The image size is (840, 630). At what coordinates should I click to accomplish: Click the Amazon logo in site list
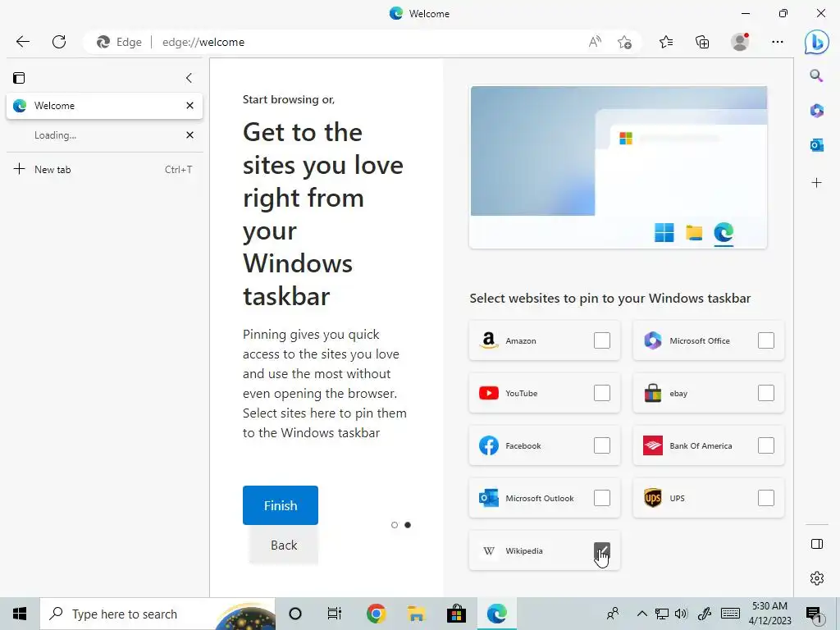click(x=488, y=340)
